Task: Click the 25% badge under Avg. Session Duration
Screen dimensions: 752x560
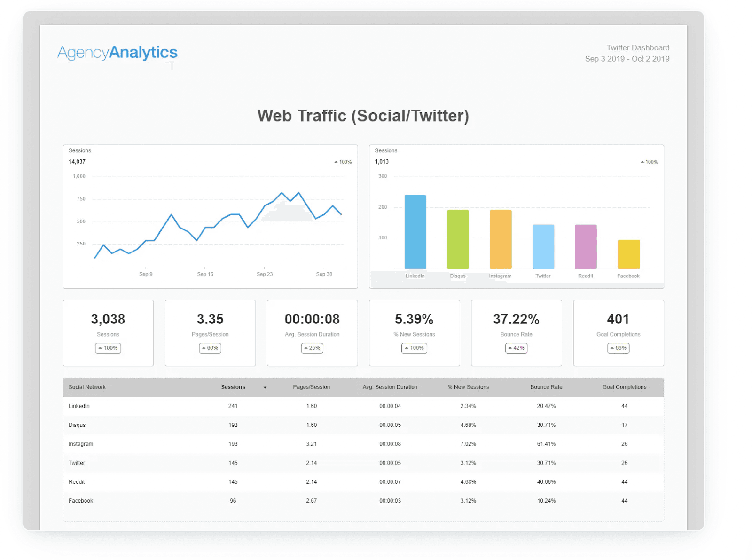Action: 312,348
